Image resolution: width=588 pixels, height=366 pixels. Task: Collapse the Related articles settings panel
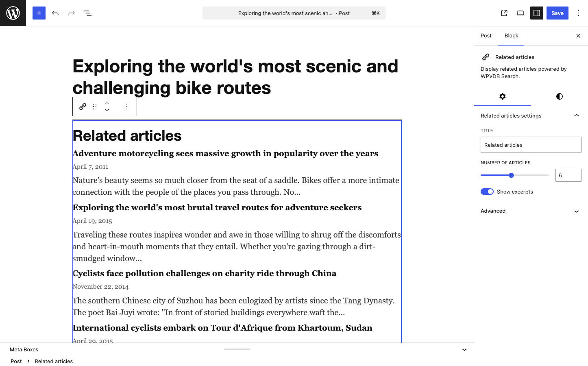click(x=531, y=115)
